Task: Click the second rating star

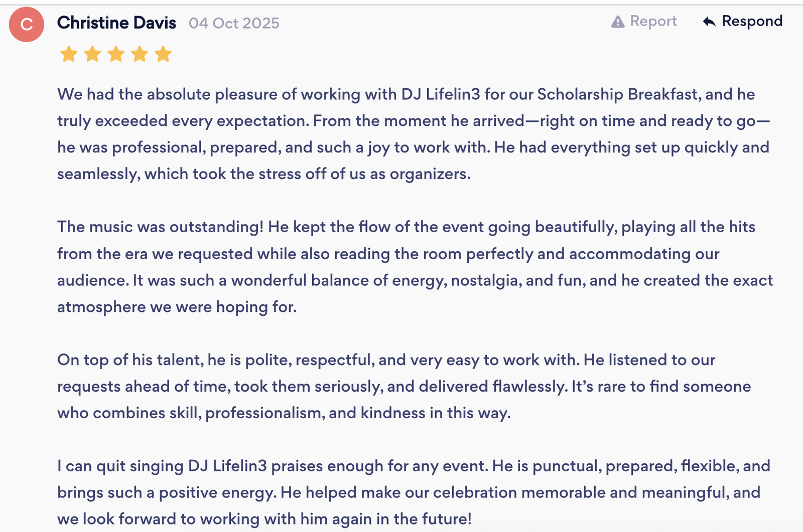Action: tap(92, 54)
